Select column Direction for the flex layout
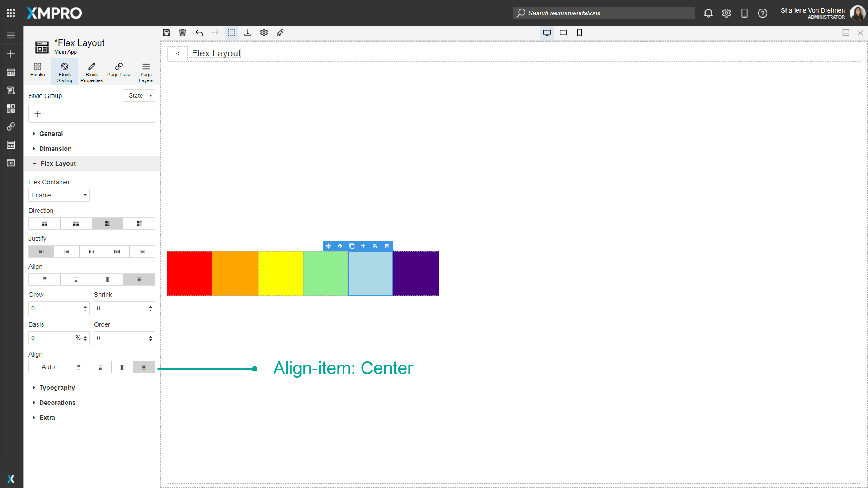868x488 pixels. pos(107,223)
